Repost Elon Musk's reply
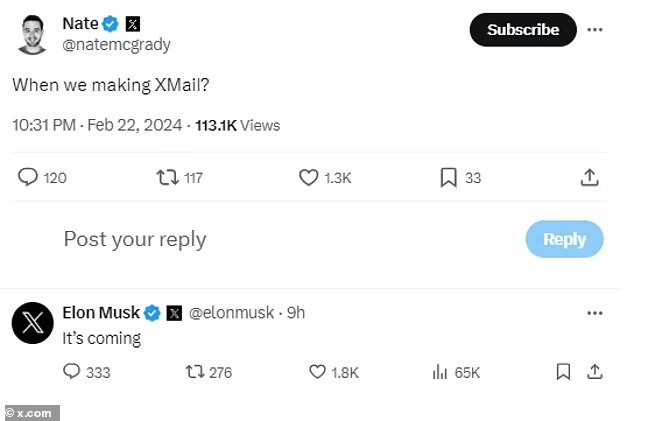The image size is (650, 421). tap(196, 372)
